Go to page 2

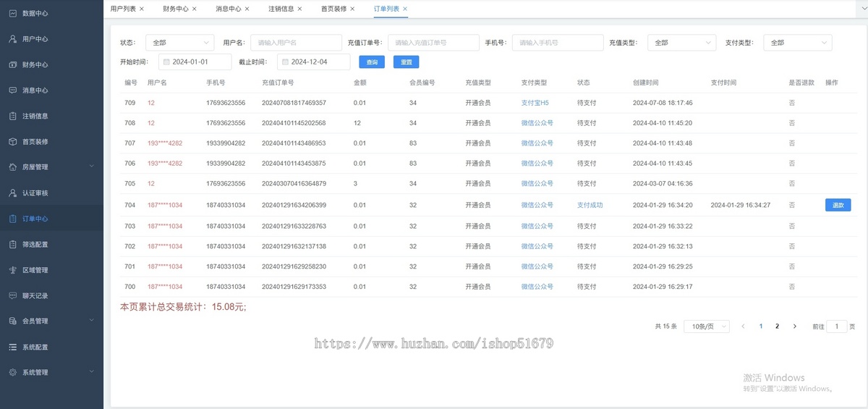point(778,326)
